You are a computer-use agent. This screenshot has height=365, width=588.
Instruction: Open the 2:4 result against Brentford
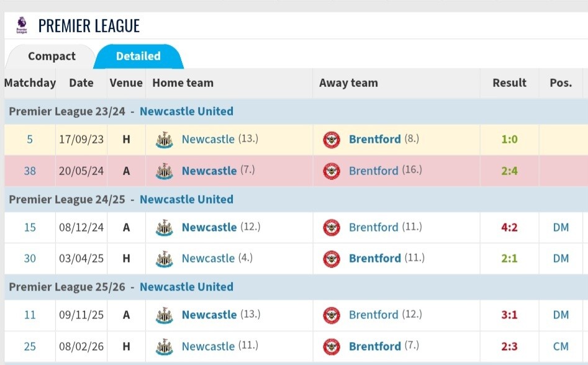point(509,171)
